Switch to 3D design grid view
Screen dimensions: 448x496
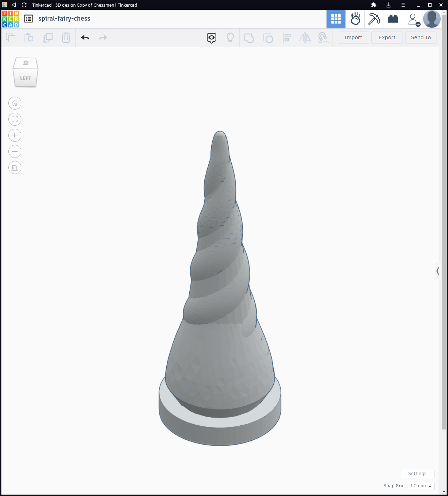tap(336, 19)
